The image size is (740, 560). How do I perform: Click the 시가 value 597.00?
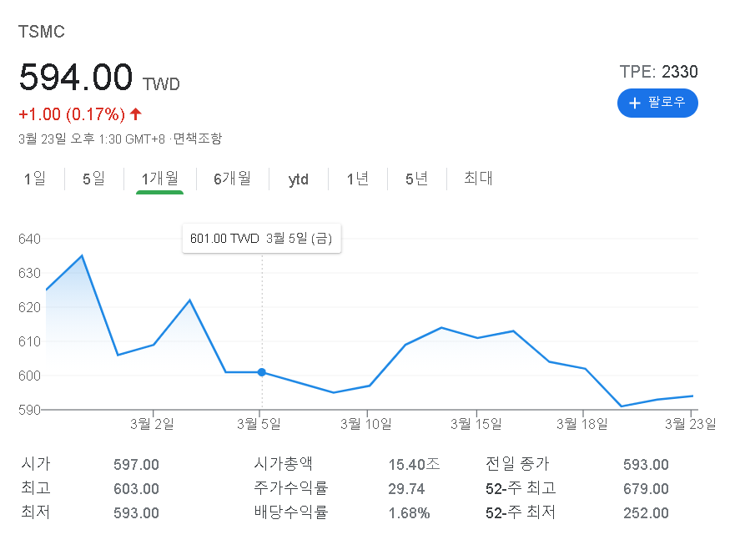coord(136,465)
